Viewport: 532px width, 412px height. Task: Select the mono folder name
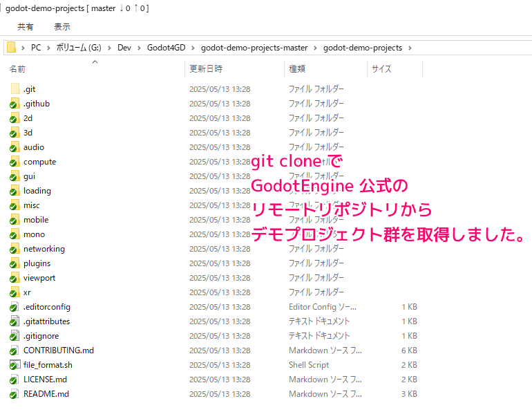pos(35,234)
